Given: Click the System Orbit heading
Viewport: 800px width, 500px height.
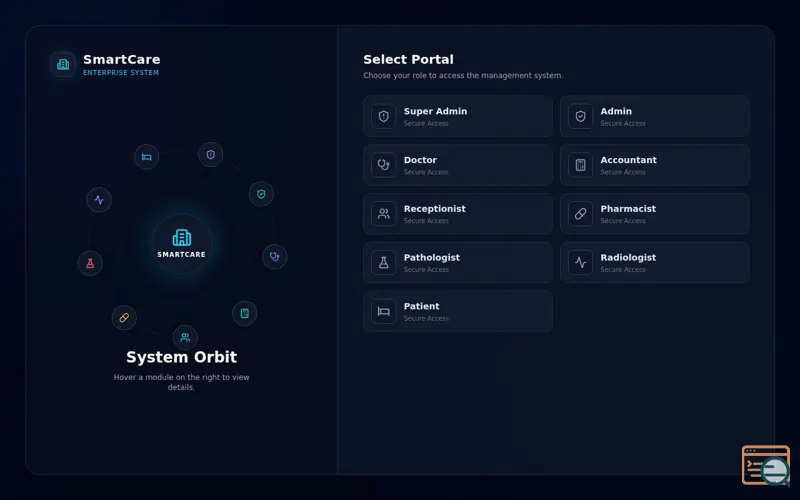Looking at the screenshot, I should [x=182, y=357].
